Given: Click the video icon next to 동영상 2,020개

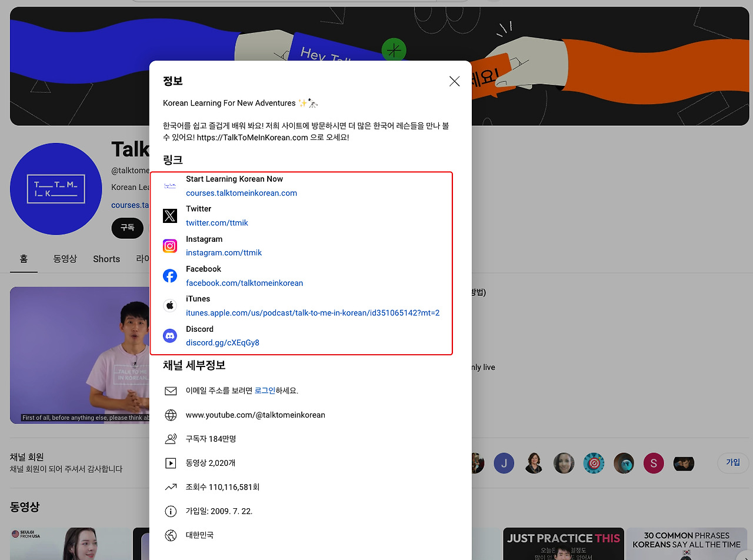Looking at the screenshot, I should (x=171, y=462).
